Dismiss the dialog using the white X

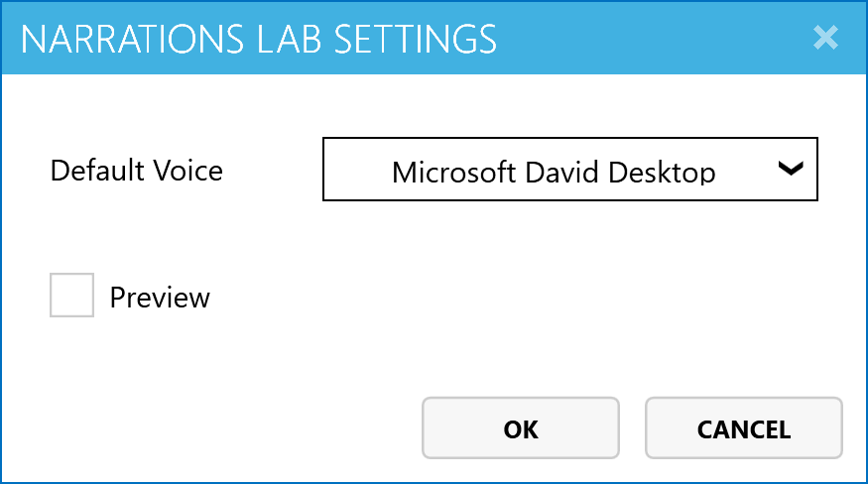(x=825, y=38)
